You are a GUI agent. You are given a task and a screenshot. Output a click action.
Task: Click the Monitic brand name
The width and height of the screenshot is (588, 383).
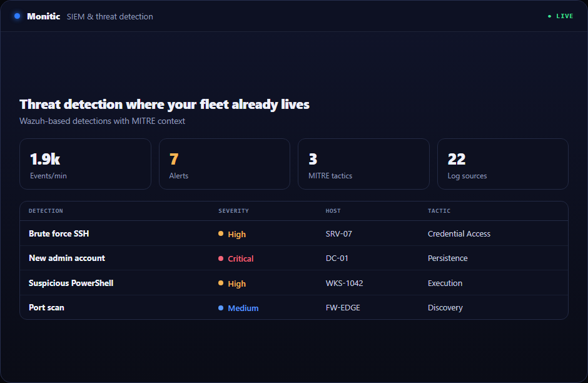tap(44, 16)
